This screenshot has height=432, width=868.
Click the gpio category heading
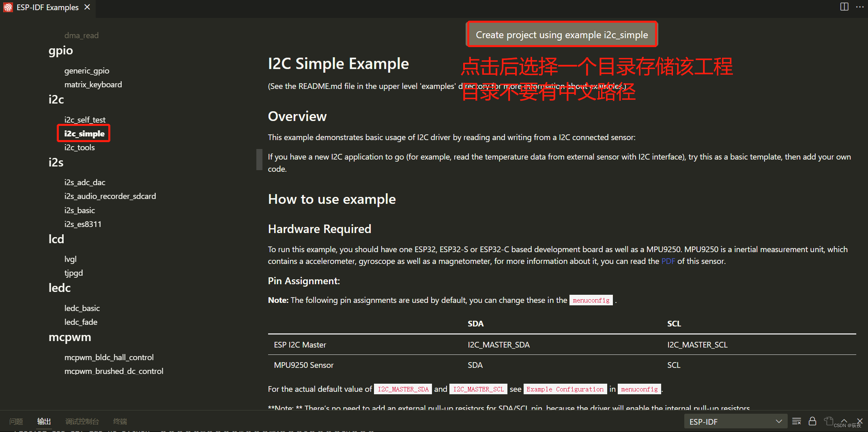pos(61,51)
